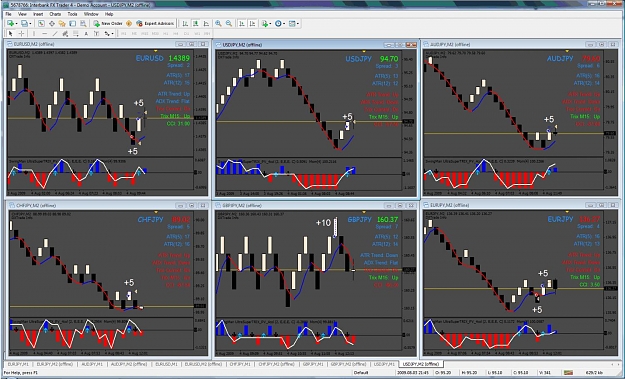Switch to CHFJPY,M2 (offline) chart tab
625x379 pixels.
pyautogui.click(x=277, y=364)
